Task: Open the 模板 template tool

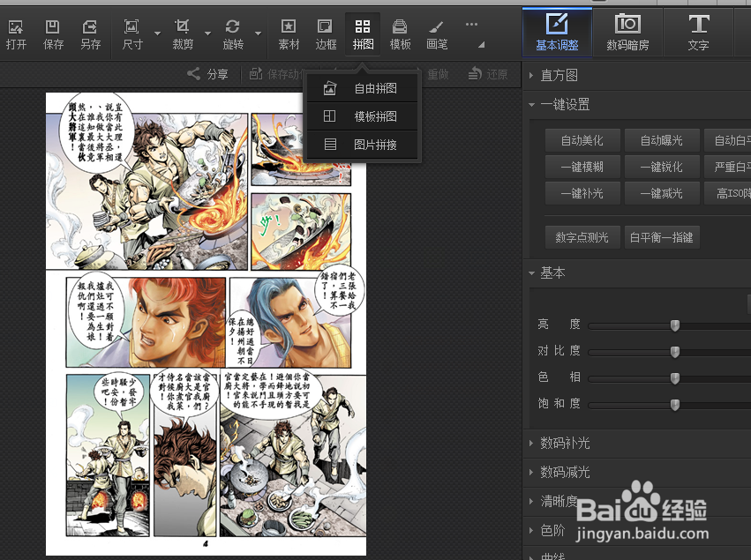Action: [400, 34]
